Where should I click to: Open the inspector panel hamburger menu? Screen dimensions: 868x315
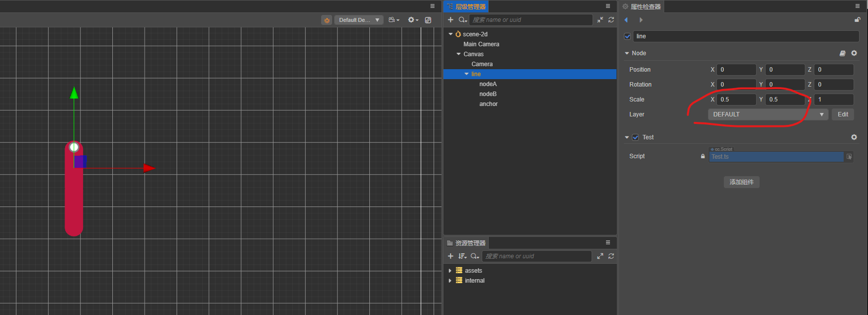(x=858, y=6)
